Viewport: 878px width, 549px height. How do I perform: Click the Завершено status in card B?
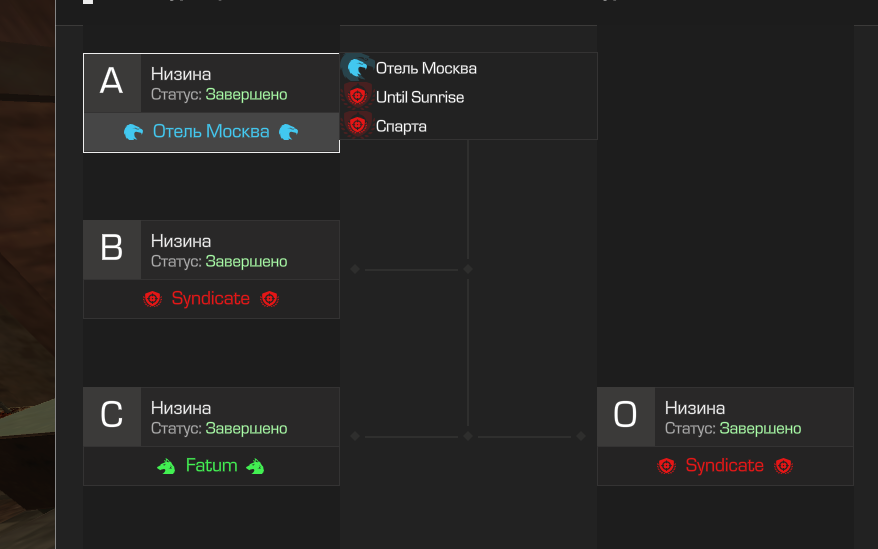pos(246,262)
